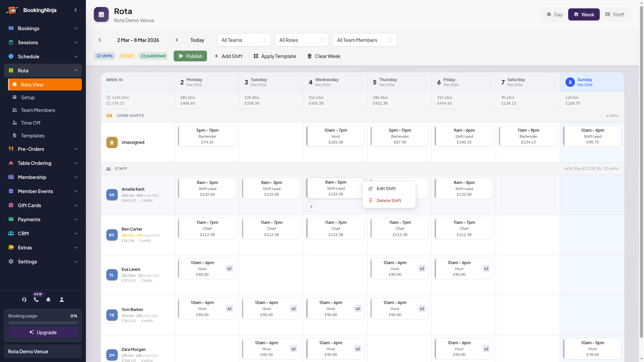
Task: Click the Sunday 8 date circle
Action: tap(570, 82)
